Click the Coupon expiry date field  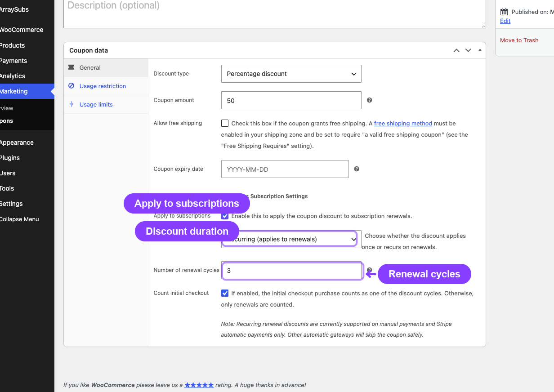pos(285,169)
